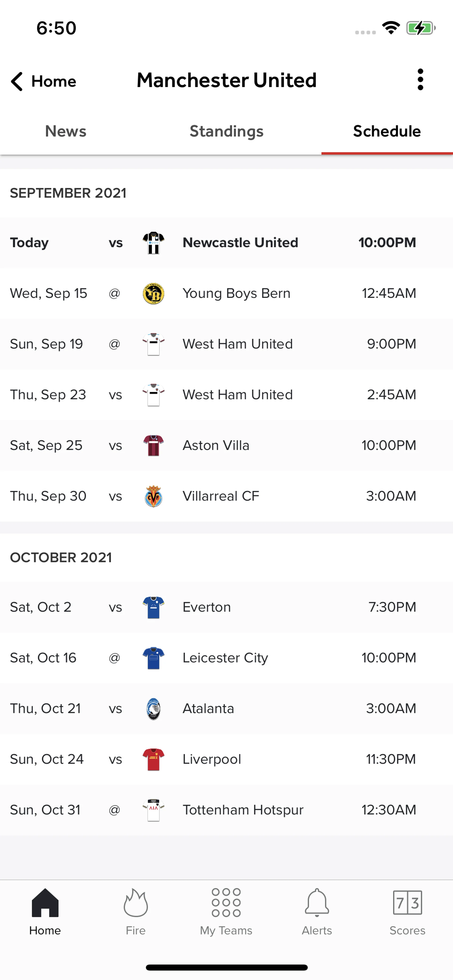
Task: Open Alerts bell icon
Action: [x=317, y=903]
